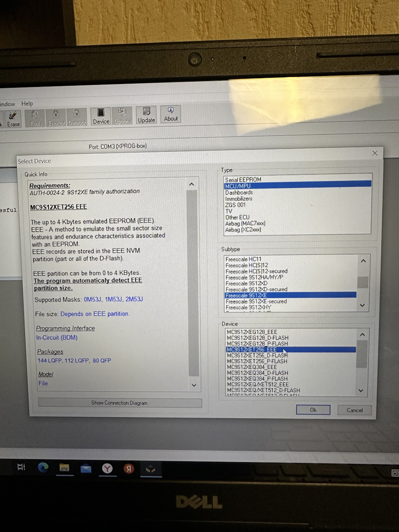Choose Freescale 9S12XE-secured subtype
Image resolution: width=399 pixels, height=532 pixels.
click(x=291, y=301)
